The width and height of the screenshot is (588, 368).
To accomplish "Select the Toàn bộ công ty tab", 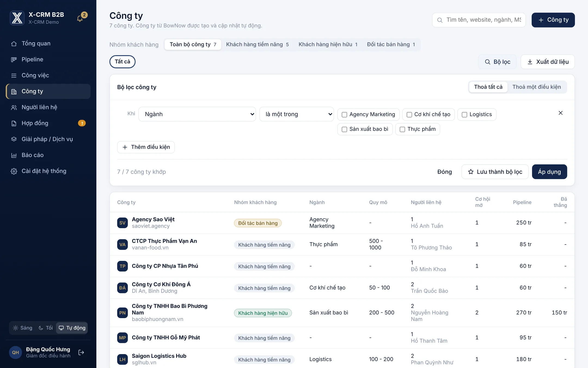I will (193, 44).
